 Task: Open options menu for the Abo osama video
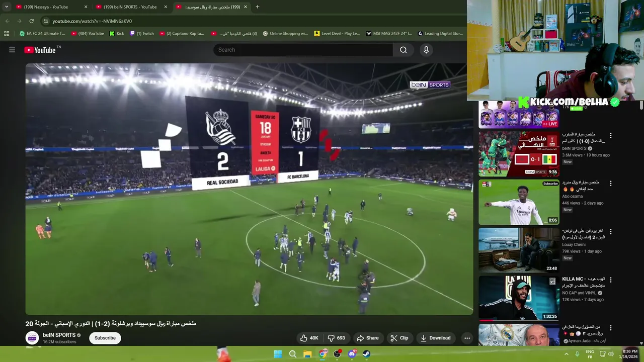(611, 184)
